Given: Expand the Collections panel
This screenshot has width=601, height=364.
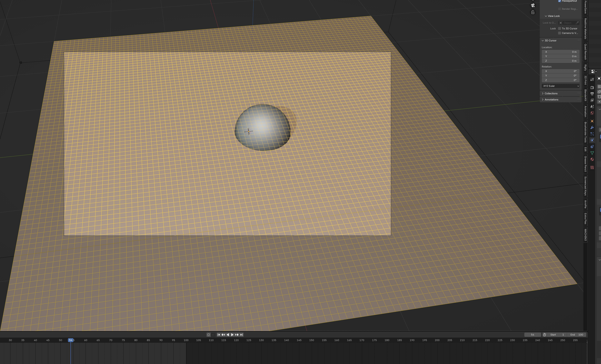Looking at the screenshot, I should tap(543, 93).
